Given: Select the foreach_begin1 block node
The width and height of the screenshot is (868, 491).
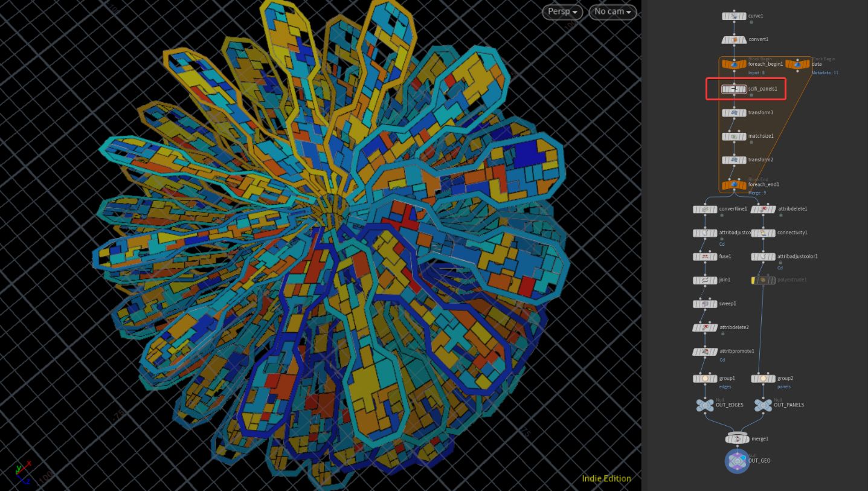Looking at the screenshot, I should (734, 64).
